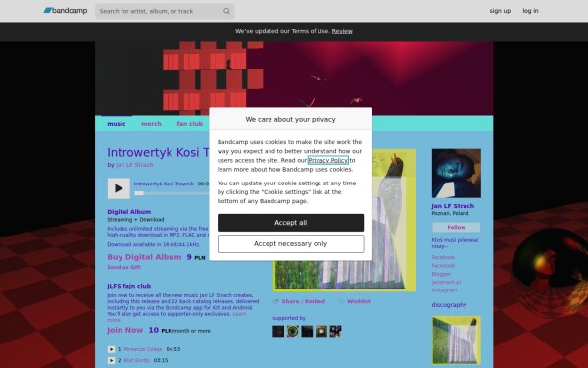The image size is (588, 368).
Task: Open the Mrówcze Dzieje track title link
Action: coord(143,349)
